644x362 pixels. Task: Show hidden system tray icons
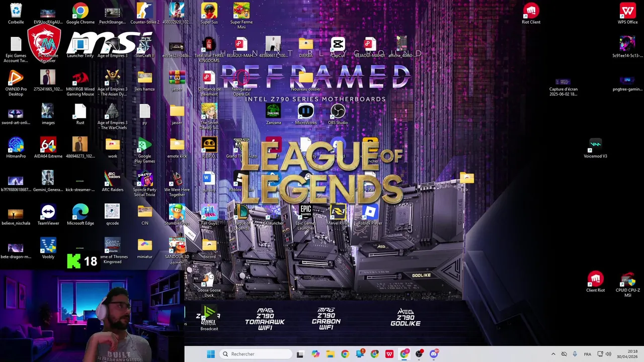tap(553, 354)
